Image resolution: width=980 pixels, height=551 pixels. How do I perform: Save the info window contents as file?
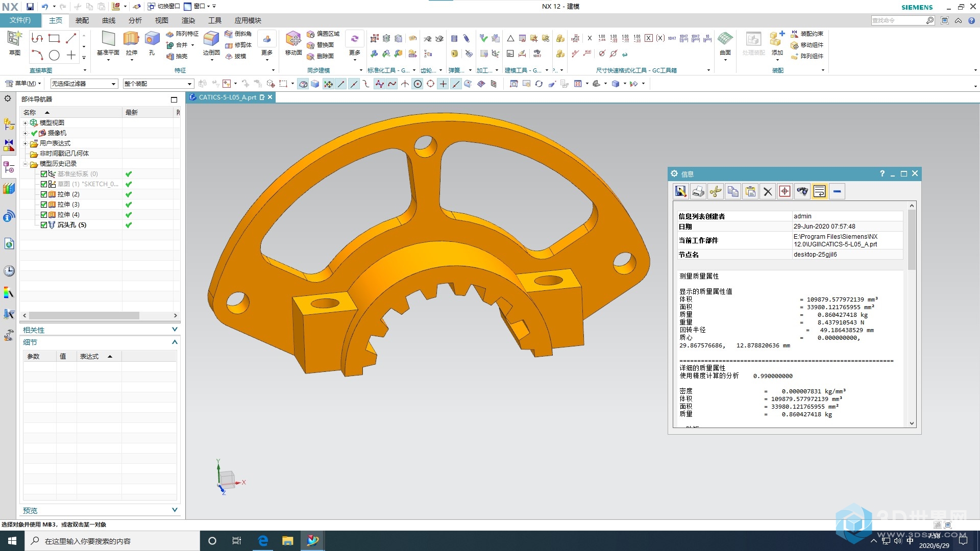[x=680, y=191]
